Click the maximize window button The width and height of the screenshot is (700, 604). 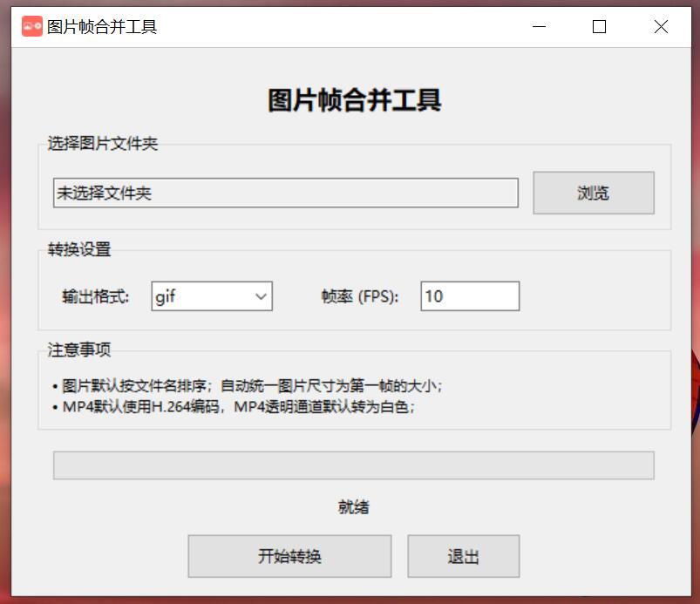599,26
